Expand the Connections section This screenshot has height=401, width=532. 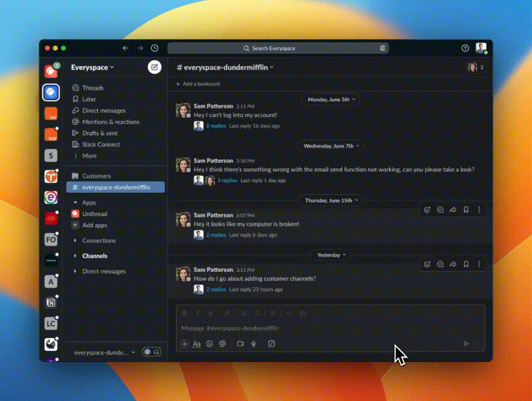75,241
